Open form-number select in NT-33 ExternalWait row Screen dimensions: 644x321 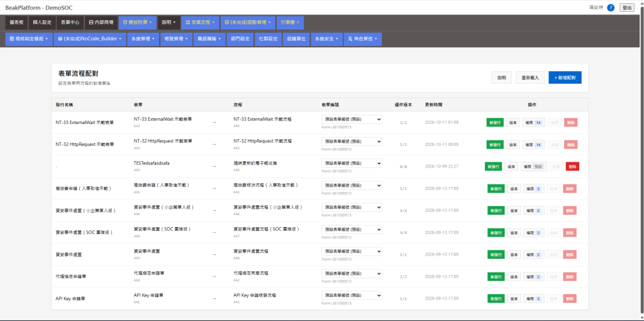352,119
